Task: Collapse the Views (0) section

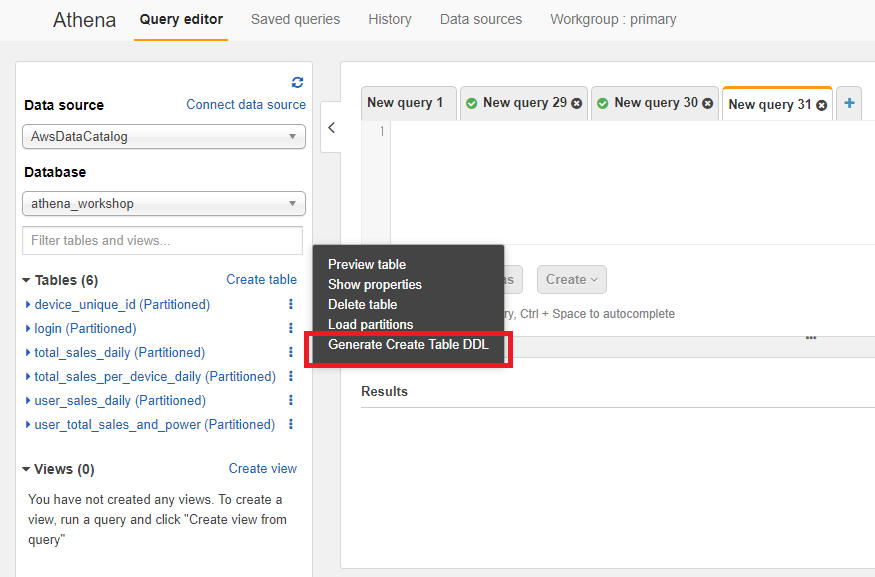Action: (x=26, y=469)
